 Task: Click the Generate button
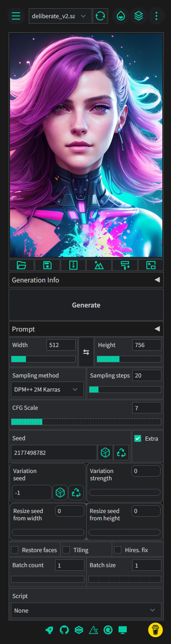click(86, 305)
